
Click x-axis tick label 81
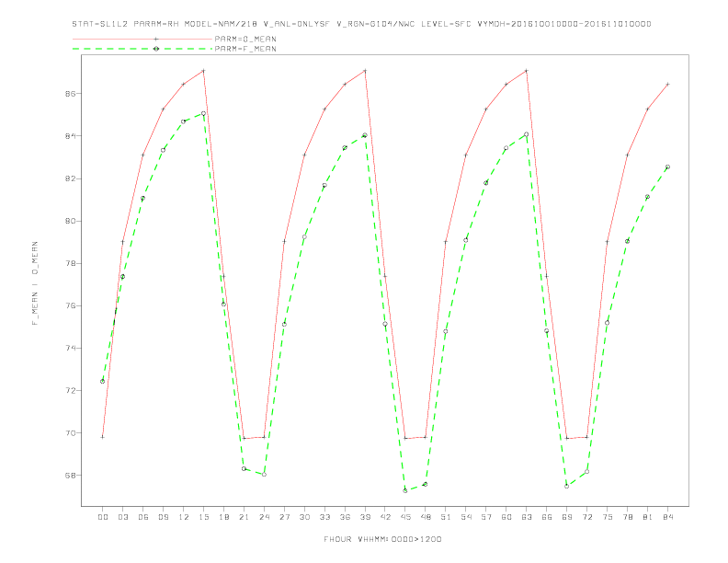[648, 517]
